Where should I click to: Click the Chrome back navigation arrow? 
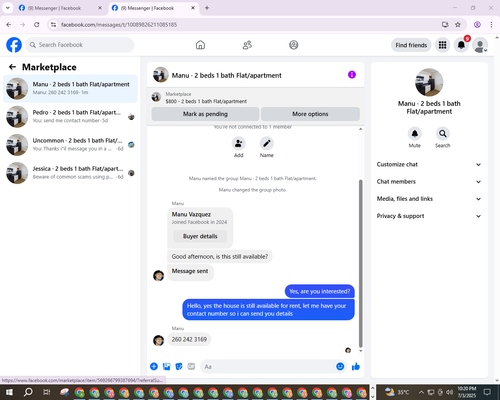pos(9,25)
